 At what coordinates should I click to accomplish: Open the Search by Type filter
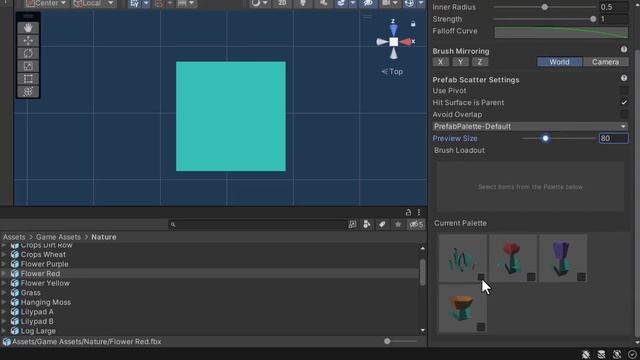pyautogui.click(x=367, y=224)
